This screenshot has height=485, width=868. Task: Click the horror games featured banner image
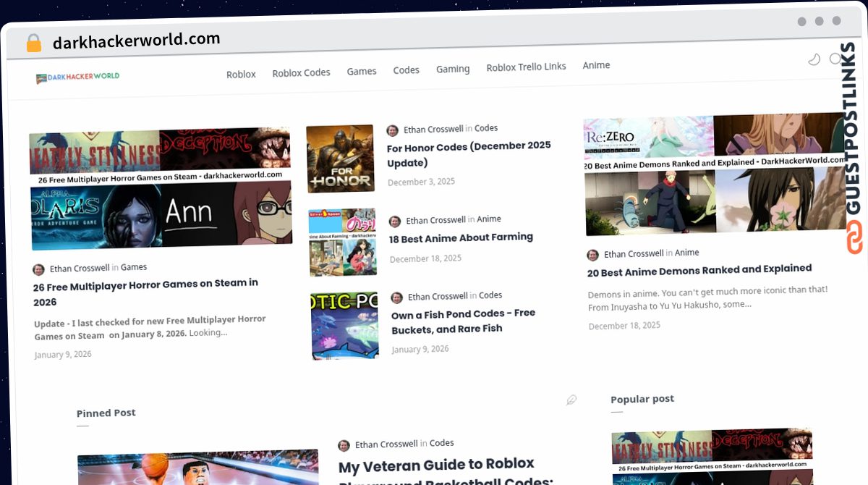(161, 190)
